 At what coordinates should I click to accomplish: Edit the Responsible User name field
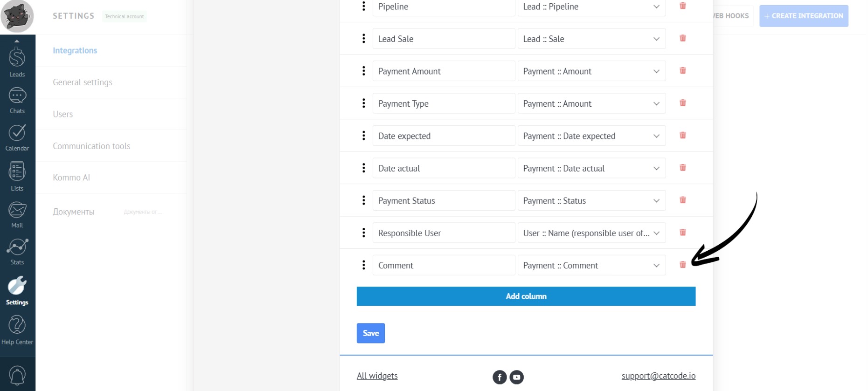tap(444, 233)
